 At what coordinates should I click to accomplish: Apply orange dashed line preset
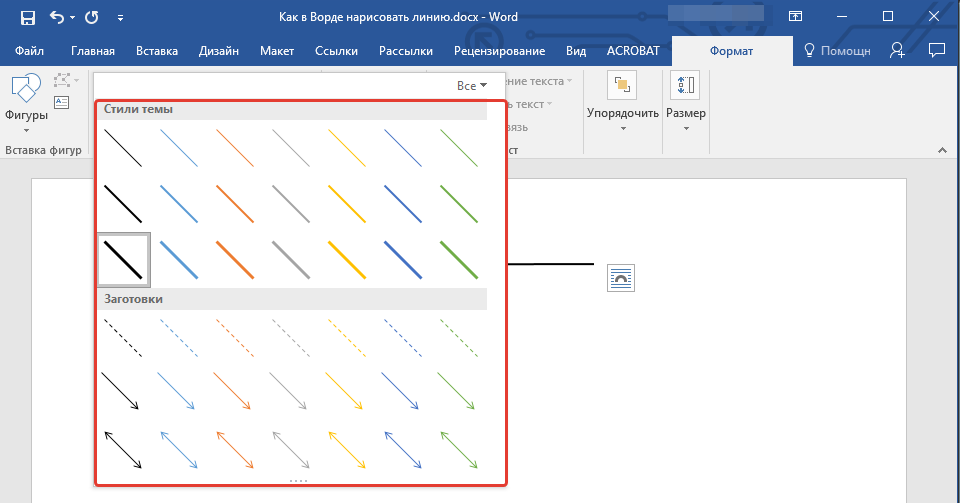(x=235, y=338)
